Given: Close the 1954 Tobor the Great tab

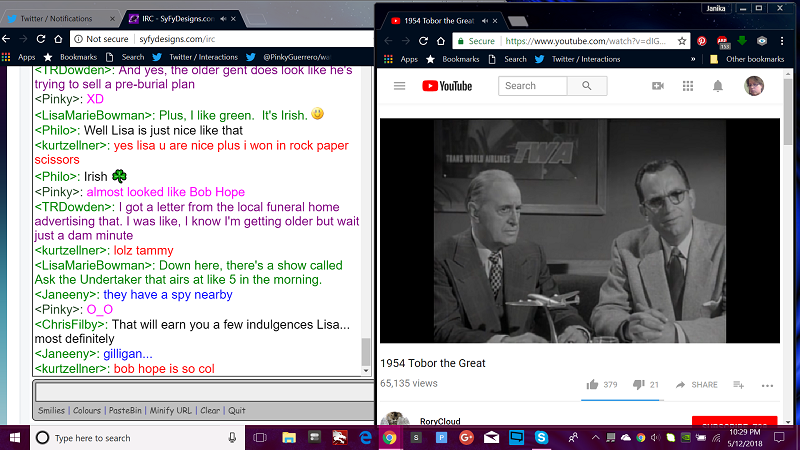Looking at the screenshot, I should point(495,21).
